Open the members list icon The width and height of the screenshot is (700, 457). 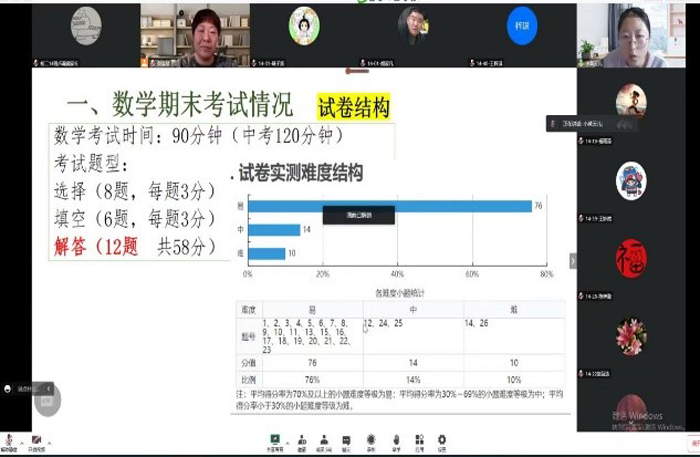point(324,443)
